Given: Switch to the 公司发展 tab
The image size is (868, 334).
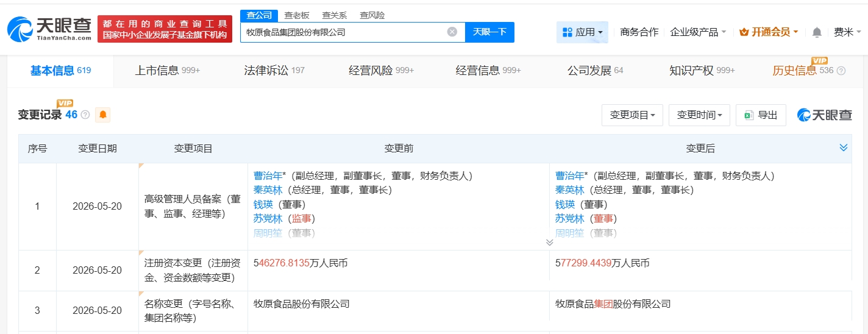Looking at the screenshot, I should pyautogui.click(x=595, y=71).
